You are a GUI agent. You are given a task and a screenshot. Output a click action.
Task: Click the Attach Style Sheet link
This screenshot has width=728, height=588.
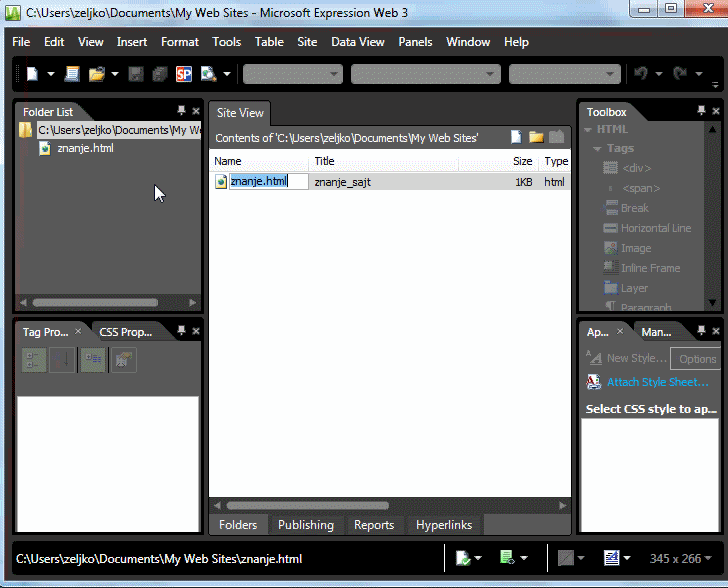tap(657, 382)
